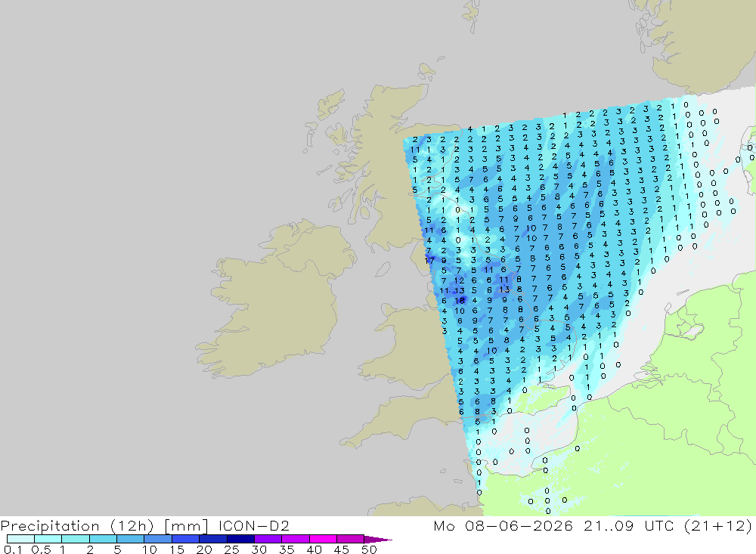Click the 'ICON-D2' model name text
Image resolution: width=756 pixels, height=554 pixels.
[x=253, y=525]
